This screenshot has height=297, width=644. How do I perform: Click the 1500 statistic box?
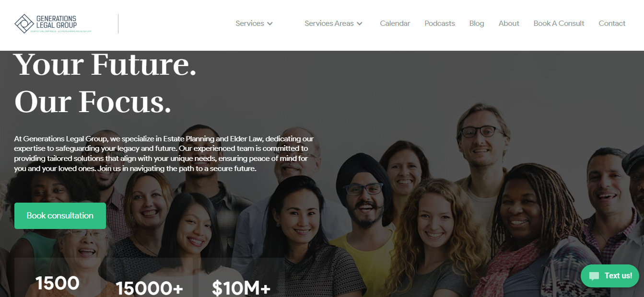coord(58,278)
